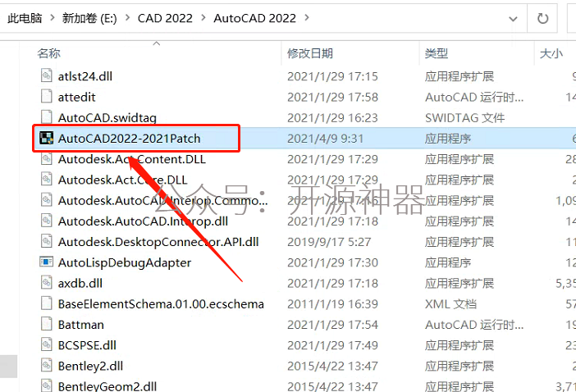Click the date 2021/4/9 9:31
The image size is (576, 392).
pos(325,139)
